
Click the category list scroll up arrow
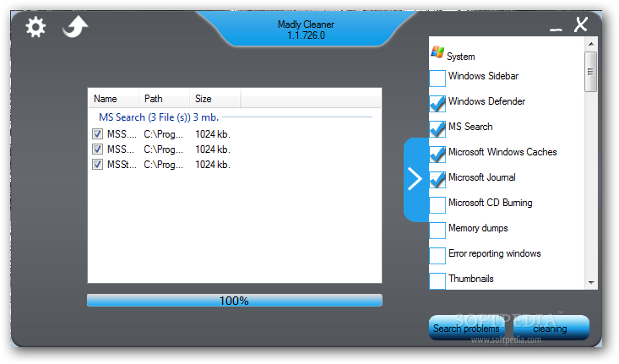tap(591, 44)
